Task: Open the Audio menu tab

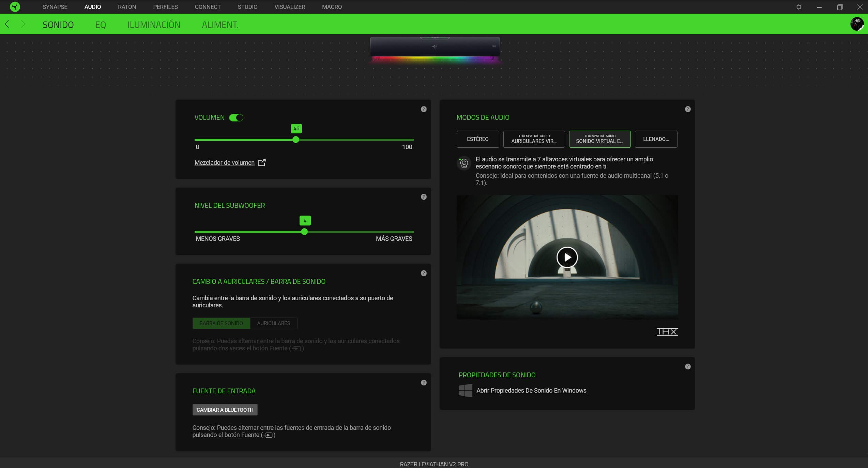Action: click(93, 7)
